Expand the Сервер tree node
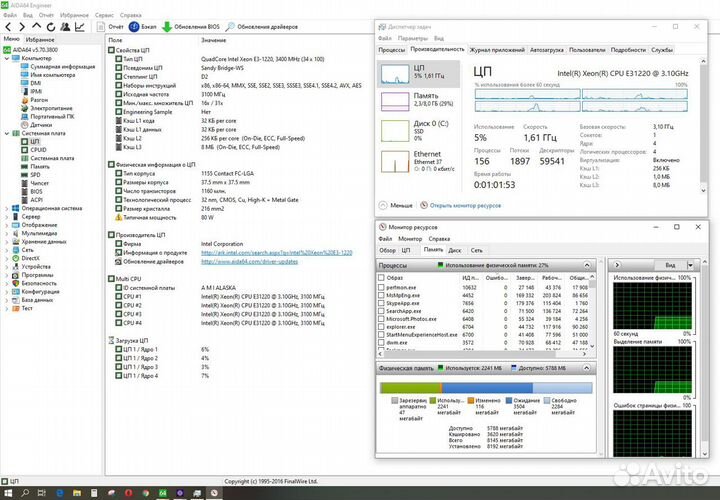Viewport: 720px width, 500px height. tap(6, 217)
